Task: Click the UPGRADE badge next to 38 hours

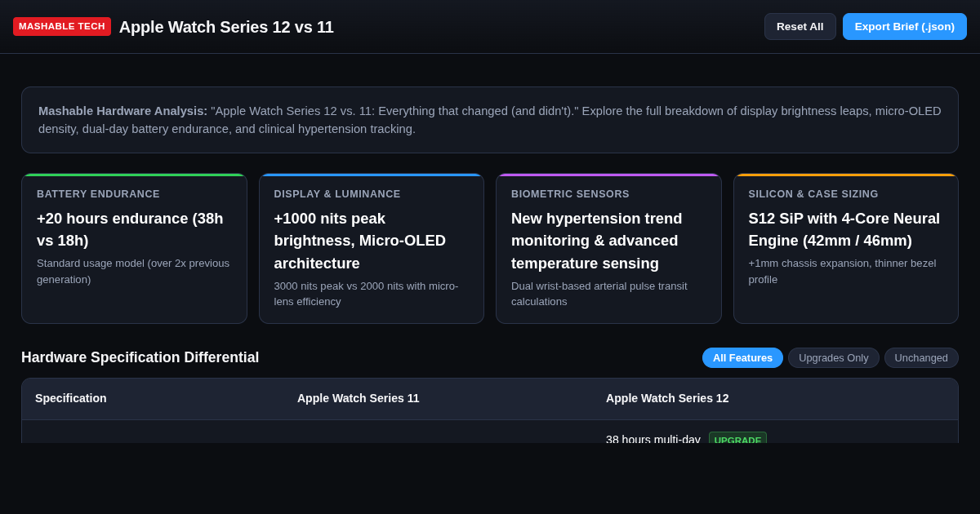Action: pyautogui.click(x=737, y=438)
